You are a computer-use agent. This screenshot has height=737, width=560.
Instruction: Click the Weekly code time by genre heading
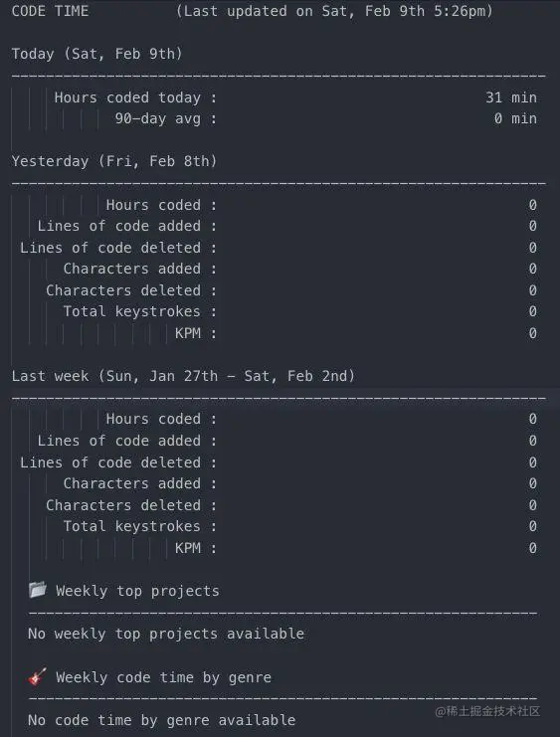pyautogui.click(x=163, y=677)
